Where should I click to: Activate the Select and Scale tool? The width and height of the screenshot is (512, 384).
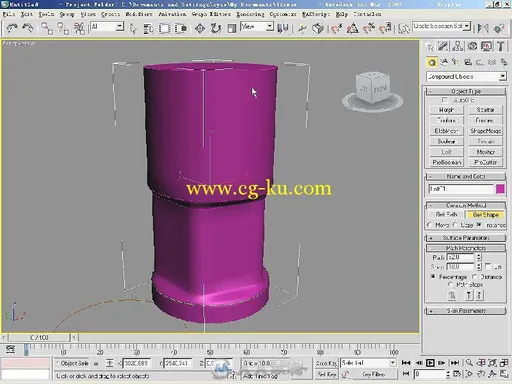(x=232, y=29)
